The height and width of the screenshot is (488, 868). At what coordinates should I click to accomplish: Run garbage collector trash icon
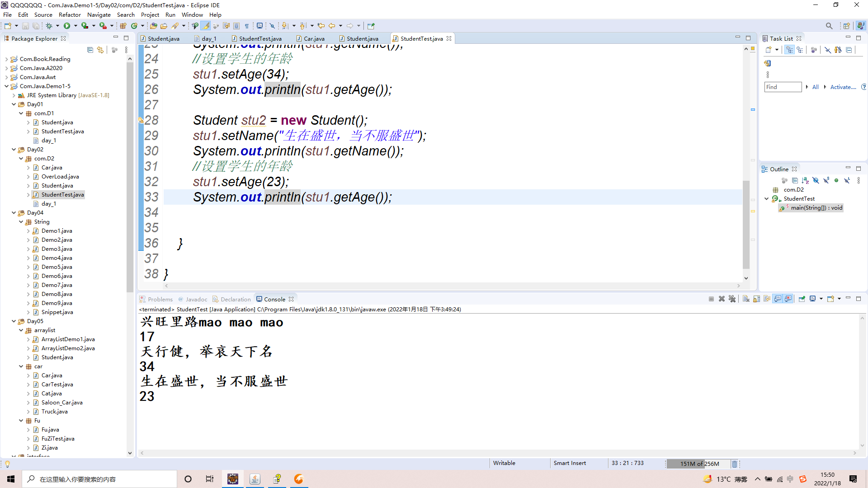[735, 464]
